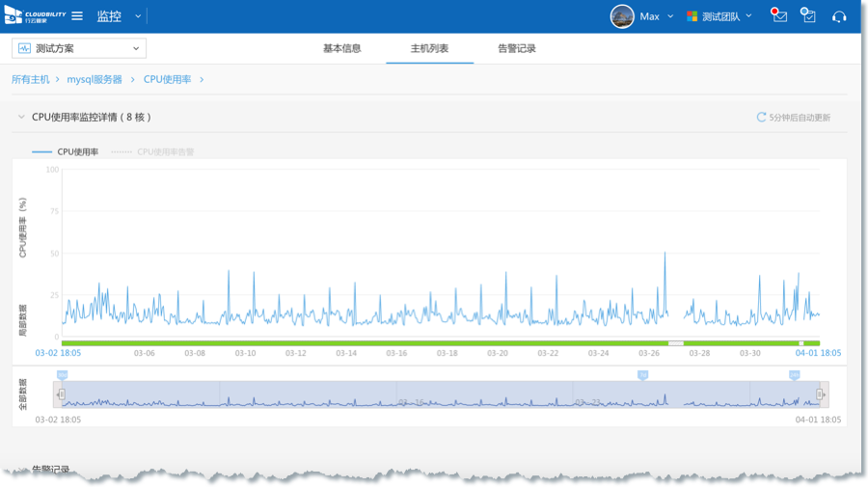
Task: Open the task checklist notifications icon
Action: 808,16
